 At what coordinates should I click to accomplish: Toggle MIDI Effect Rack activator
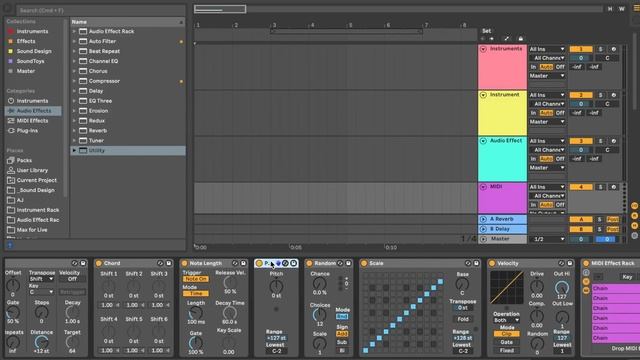point(586,264)
